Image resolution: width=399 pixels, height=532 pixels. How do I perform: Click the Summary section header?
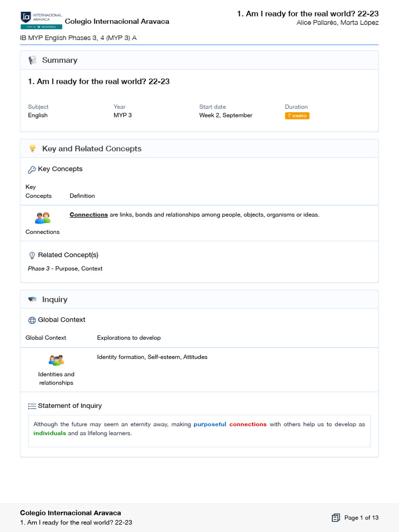click(60, 60)
